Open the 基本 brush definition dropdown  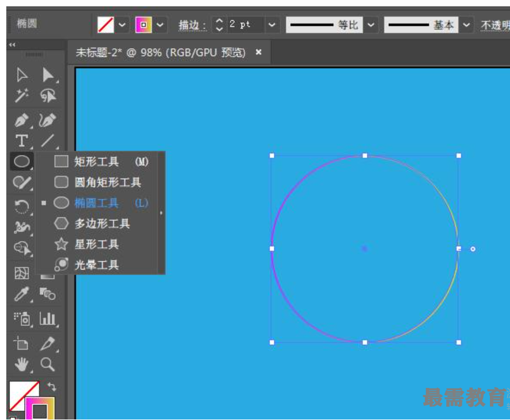466,25
